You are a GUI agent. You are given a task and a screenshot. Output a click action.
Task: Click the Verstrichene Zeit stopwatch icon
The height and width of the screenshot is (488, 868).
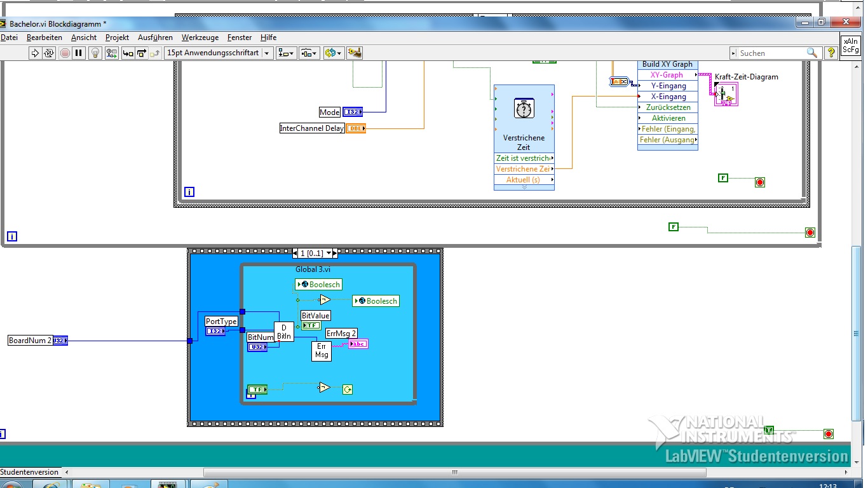[524, 109]
